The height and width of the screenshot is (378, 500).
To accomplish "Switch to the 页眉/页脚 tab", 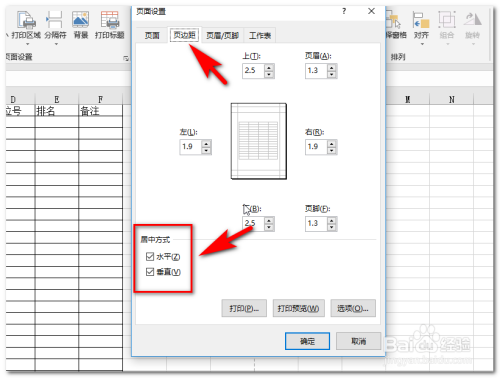I will [x=222, y=35].
